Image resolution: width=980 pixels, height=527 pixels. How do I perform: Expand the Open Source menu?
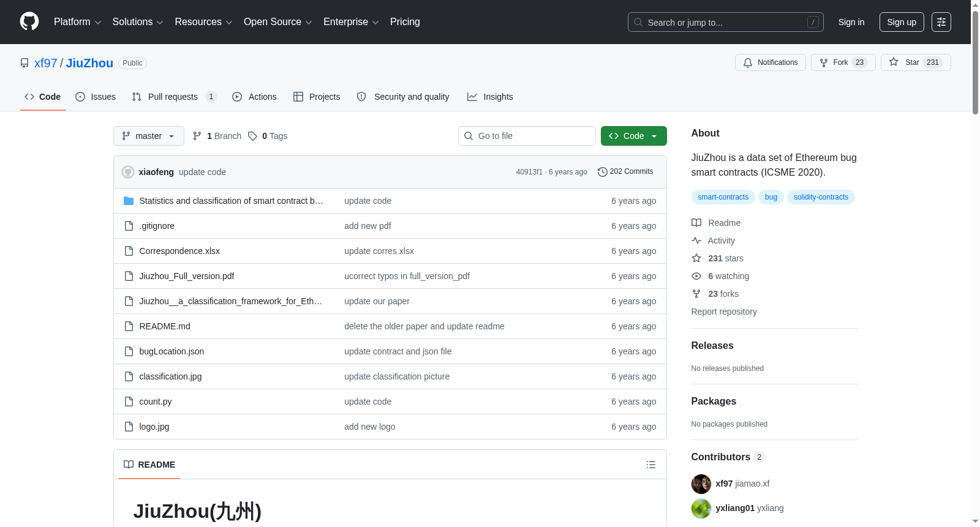click(x=278, y=22)
